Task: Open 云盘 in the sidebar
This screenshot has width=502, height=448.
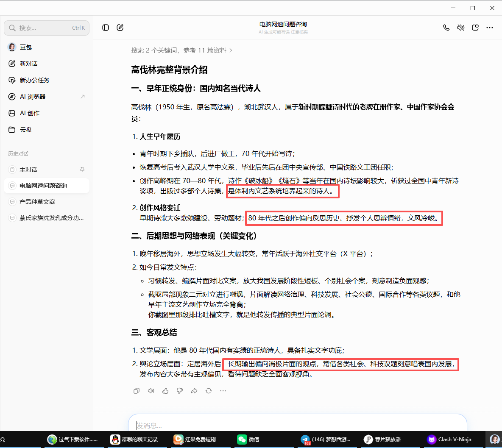Action: [x=46, y=130]
